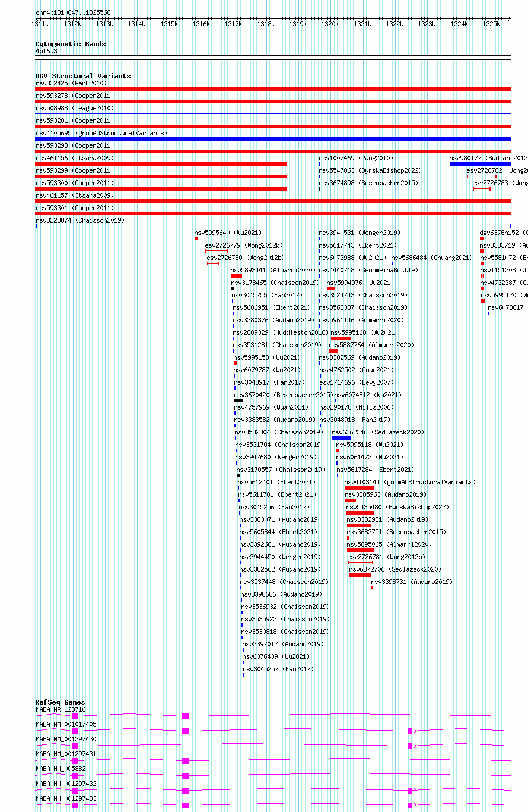
Task: Open variant nsv5686484 (Chuang2021)
Action: [x=432, y=258]
